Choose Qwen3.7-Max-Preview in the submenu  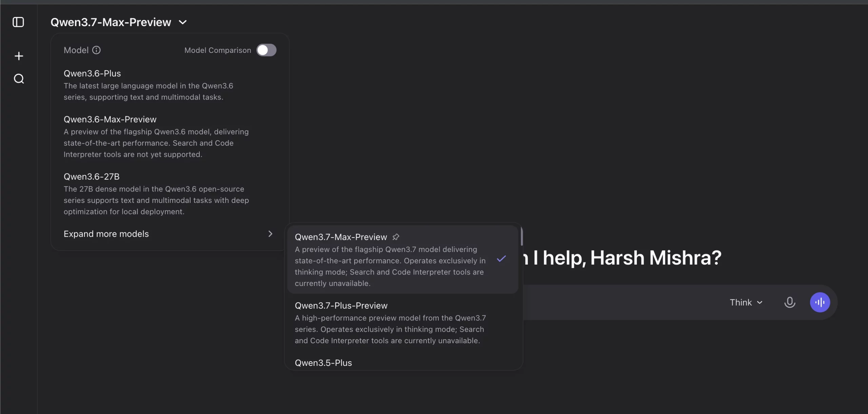[x=402, y=260]
